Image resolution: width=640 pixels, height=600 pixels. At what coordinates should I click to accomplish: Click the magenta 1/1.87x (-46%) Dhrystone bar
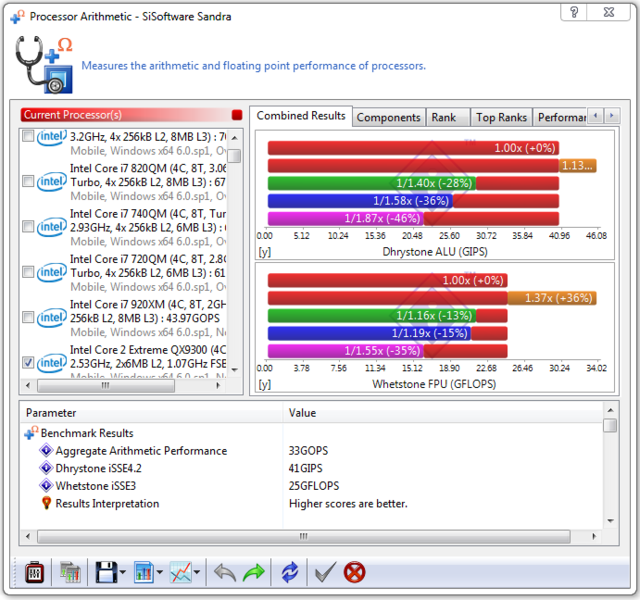pos(345,218)
